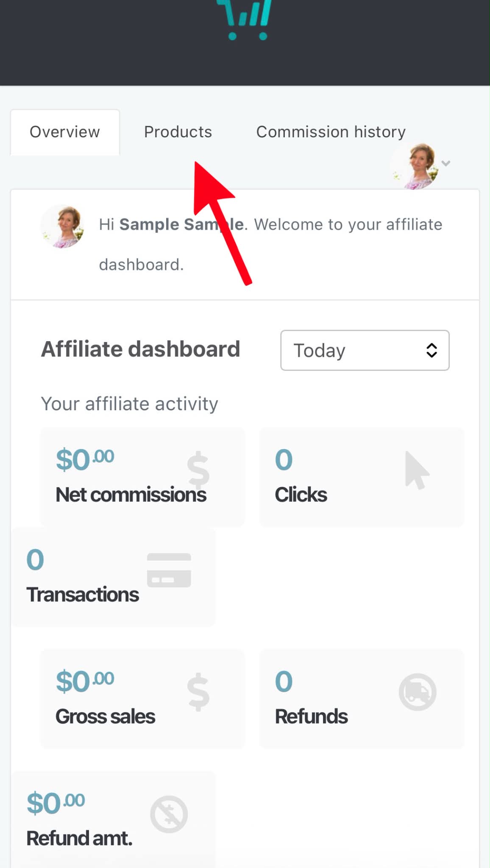Click the top-right user avatar photo

click(415, 166)
